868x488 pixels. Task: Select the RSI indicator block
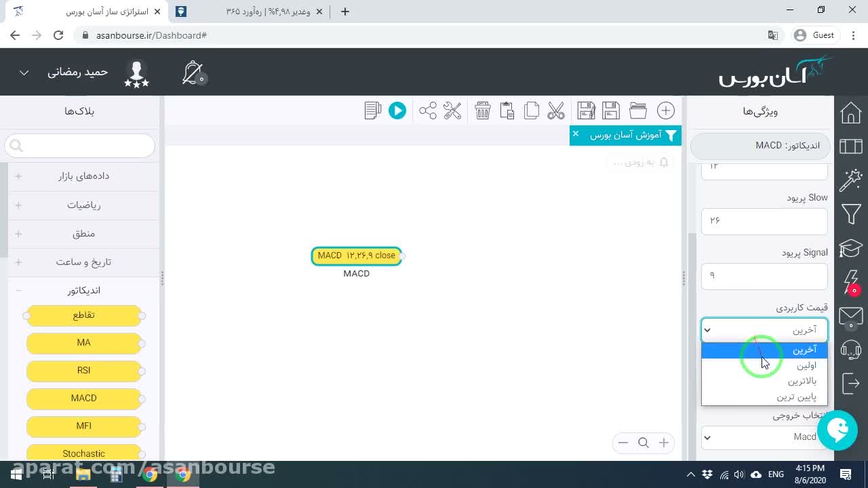84,370
